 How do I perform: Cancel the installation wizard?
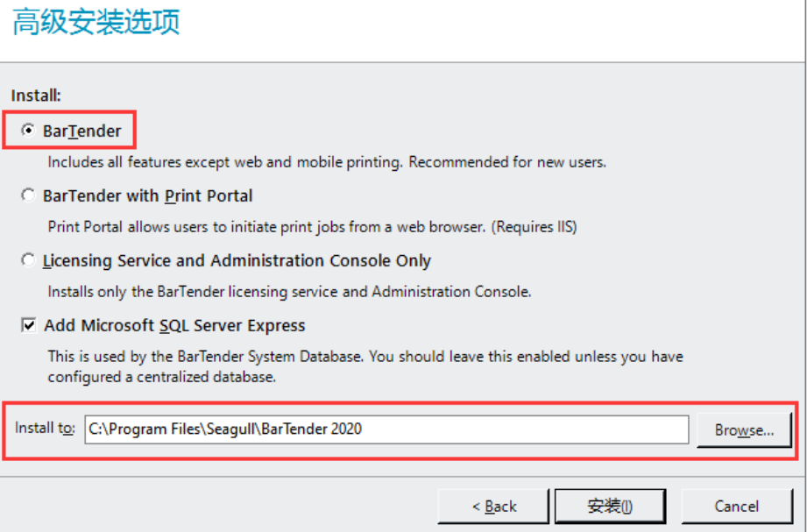click(x=736, y=507)
